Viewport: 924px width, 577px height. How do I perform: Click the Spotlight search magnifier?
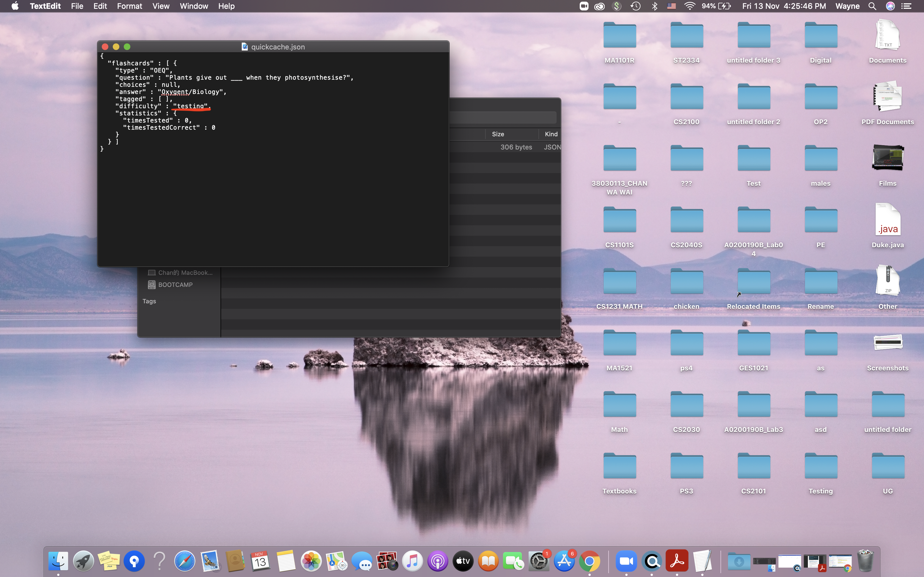872,6
